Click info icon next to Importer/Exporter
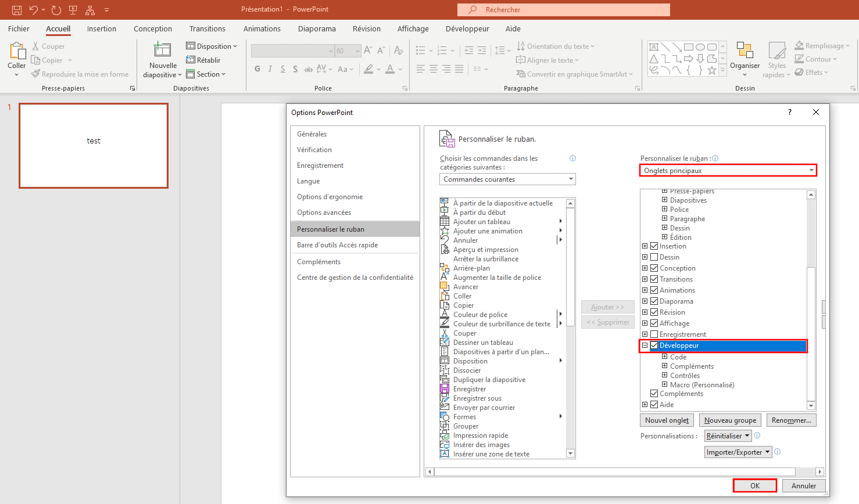 pyautogui.click(x=778, y=452)
